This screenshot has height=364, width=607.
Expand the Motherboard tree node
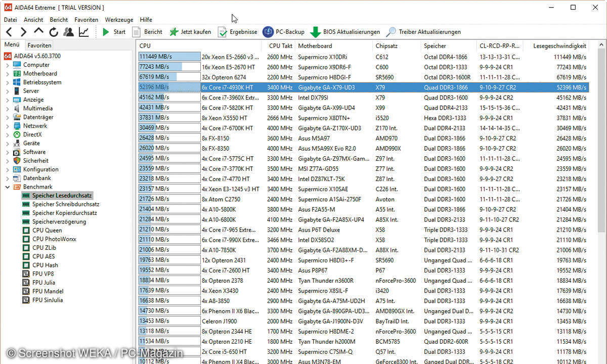click(7, 73)
